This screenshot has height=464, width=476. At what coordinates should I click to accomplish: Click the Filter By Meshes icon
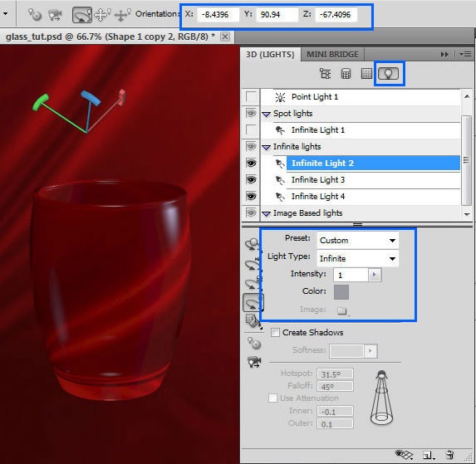coord(346,73)
